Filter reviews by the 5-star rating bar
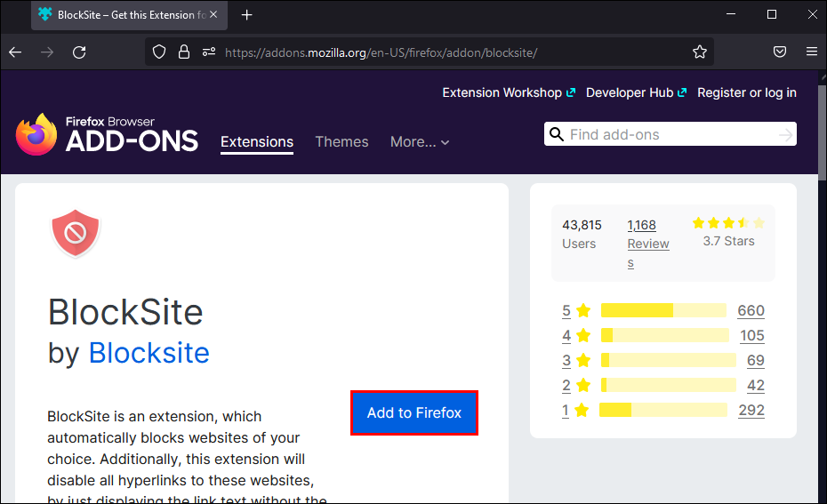The height and width of the screenshot is (504, 827). point(663,310)
